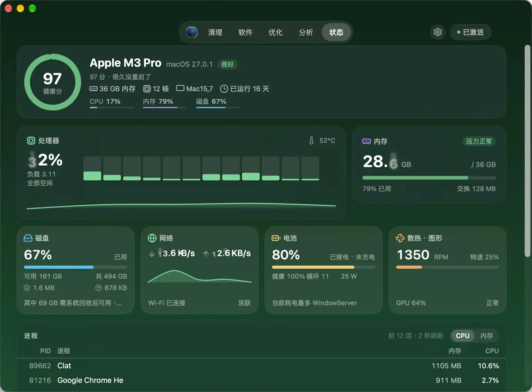Click the disk drive icon
Viewport: 532px width, 392px height.
(x=28, y=238)
